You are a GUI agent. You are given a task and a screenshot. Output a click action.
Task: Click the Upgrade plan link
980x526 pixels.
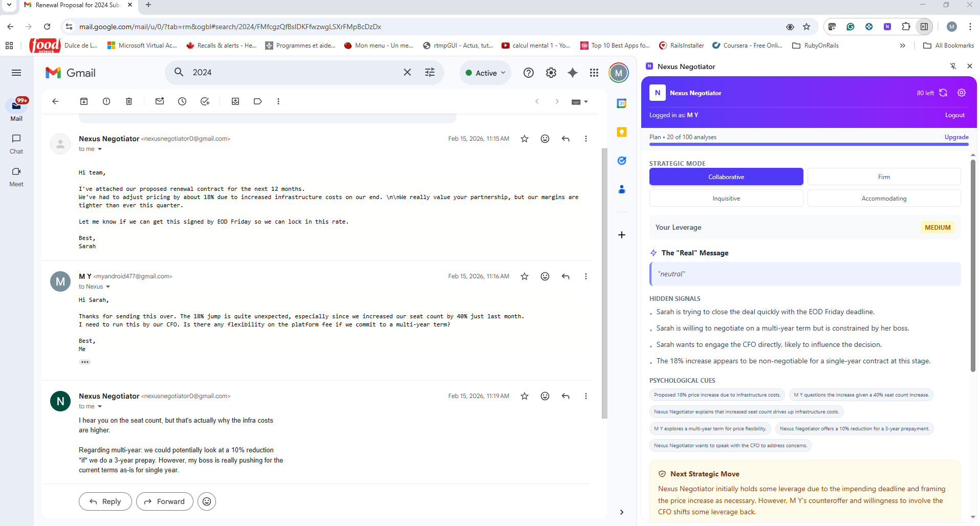(x=956, y=137)
